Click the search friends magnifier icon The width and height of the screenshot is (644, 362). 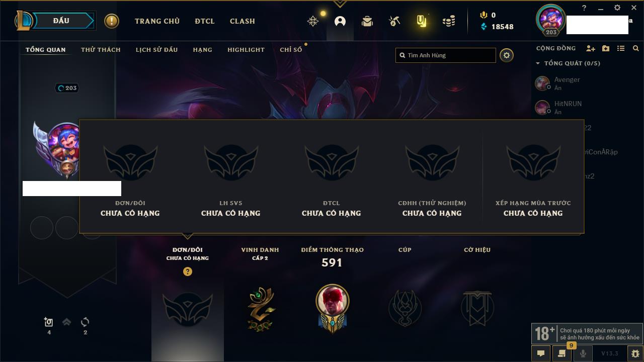click(x=636, y=48)
